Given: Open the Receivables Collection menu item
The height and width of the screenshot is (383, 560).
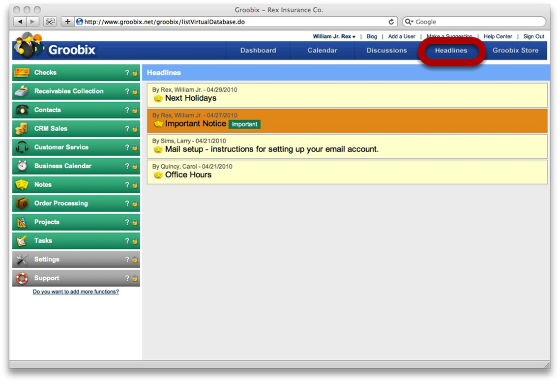Looking at the screenshot, I should pos(76,91).
